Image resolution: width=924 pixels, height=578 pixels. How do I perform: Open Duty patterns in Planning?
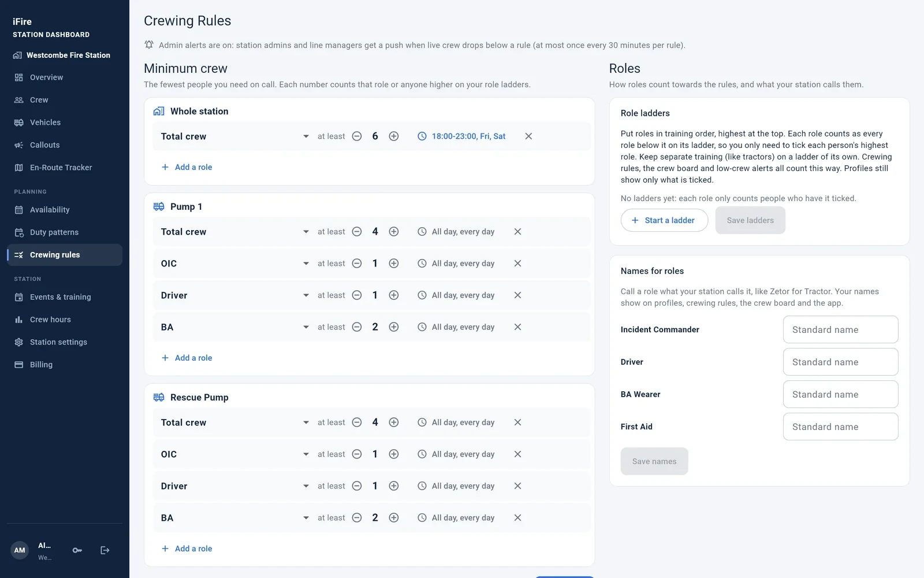(65, 232)
